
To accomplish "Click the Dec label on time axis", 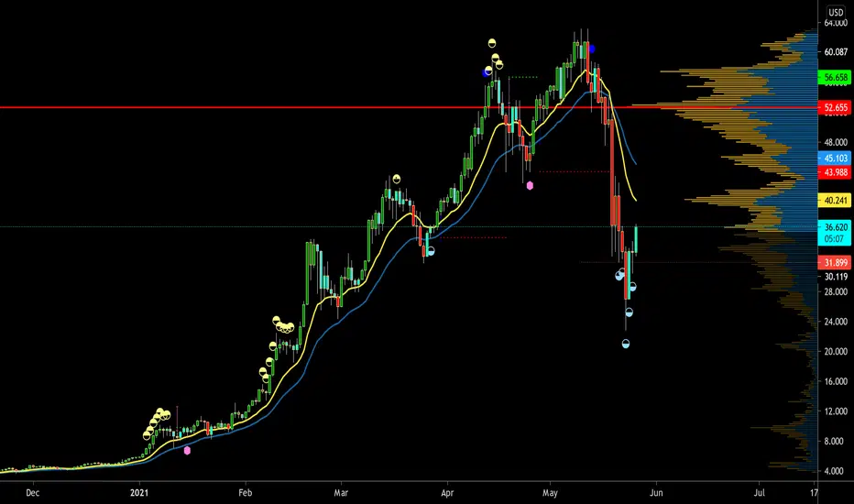I will tap(33, 493).
